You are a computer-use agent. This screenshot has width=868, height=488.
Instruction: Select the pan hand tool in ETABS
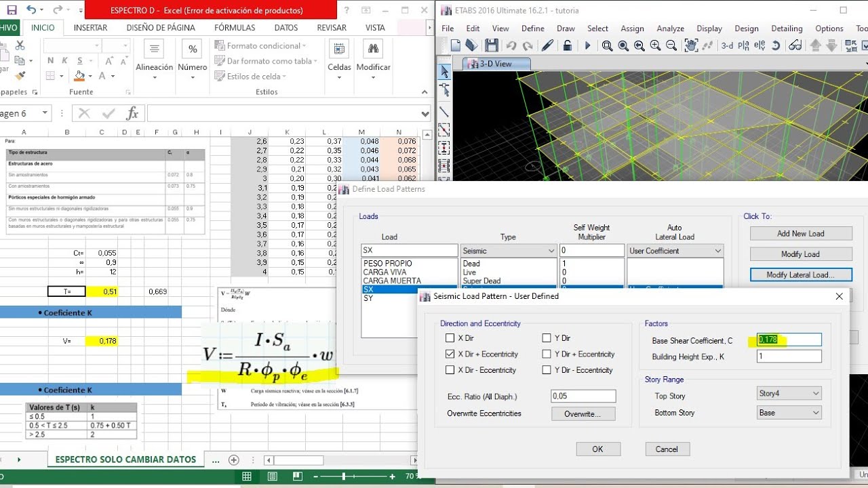point(691,45)
